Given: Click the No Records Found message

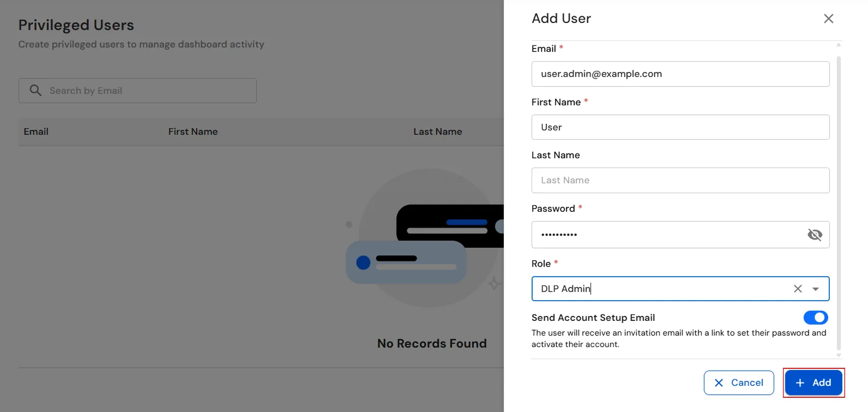Looking at the screenshot, I should click(432, 343).
